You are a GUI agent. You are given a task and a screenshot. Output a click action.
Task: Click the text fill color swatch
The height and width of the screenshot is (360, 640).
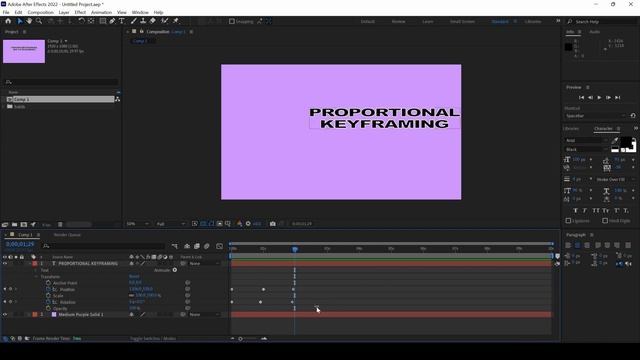(626, 142)
